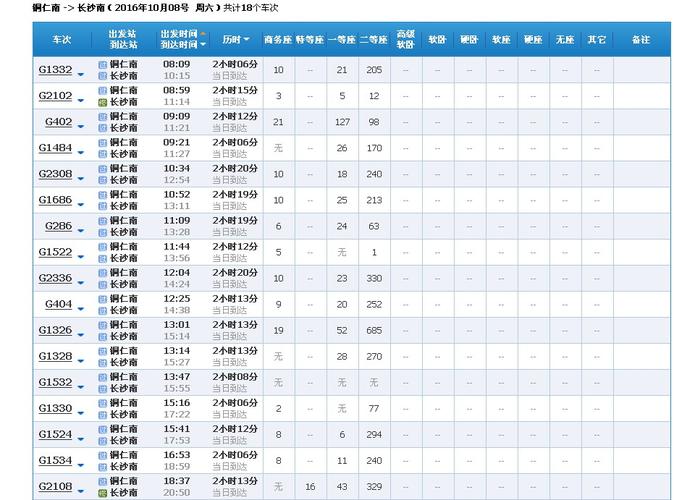Click departure station icon in G402 row
Screen dimensions: 674x500
click(103, 117)
